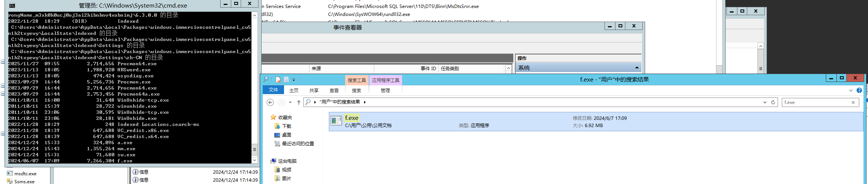The image size is (868, 184).
Task: Open Explorer help via question mark
Action: (859, 91)
